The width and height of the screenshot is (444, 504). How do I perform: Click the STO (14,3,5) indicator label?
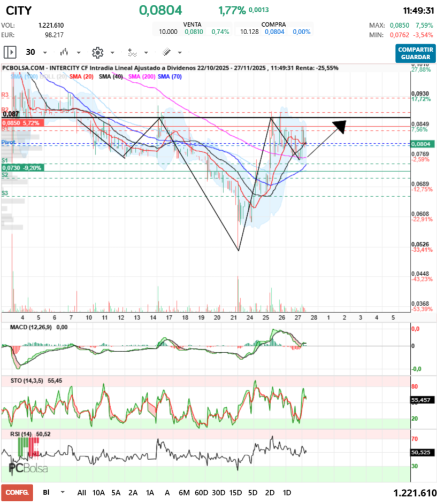[27, 381]
